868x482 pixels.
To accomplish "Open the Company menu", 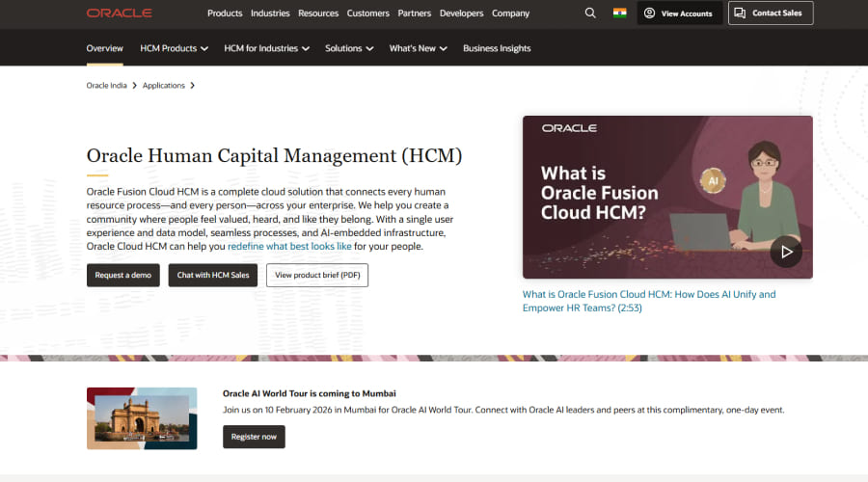I will 510,13.
